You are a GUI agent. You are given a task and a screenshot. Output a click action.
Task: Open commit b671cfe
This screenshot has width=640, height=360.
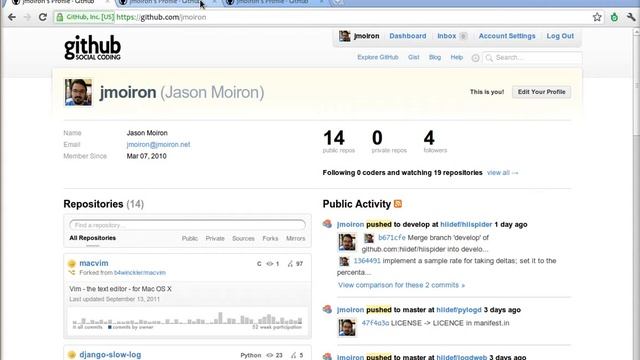[x=392, y=238]
